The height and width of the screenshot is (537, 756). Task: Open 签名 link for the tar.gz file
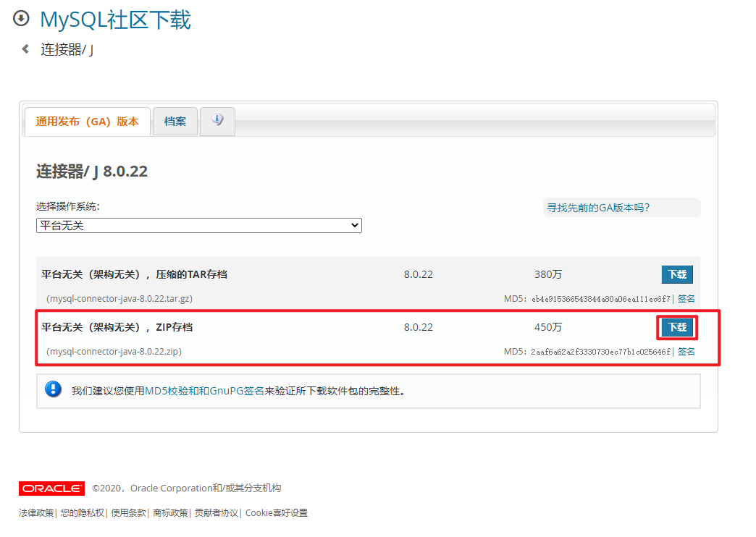(686, 298)
